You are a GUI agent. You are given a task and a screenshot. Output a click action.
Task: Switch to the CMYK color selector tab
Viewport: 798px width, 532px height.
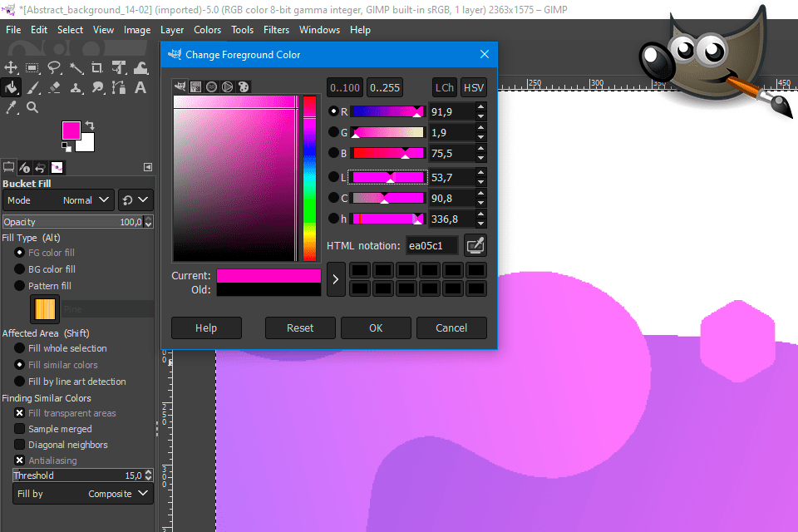(x=196, y=86)
